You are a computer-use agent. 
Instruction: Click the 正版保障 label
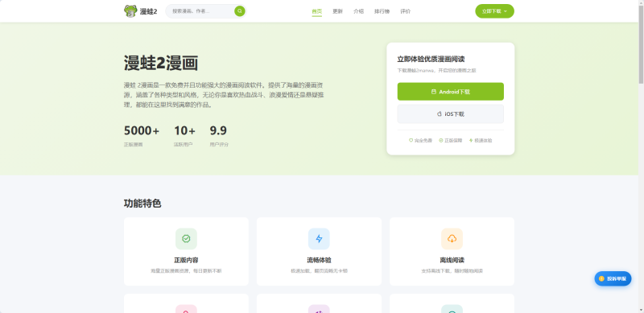click(453, 141)
